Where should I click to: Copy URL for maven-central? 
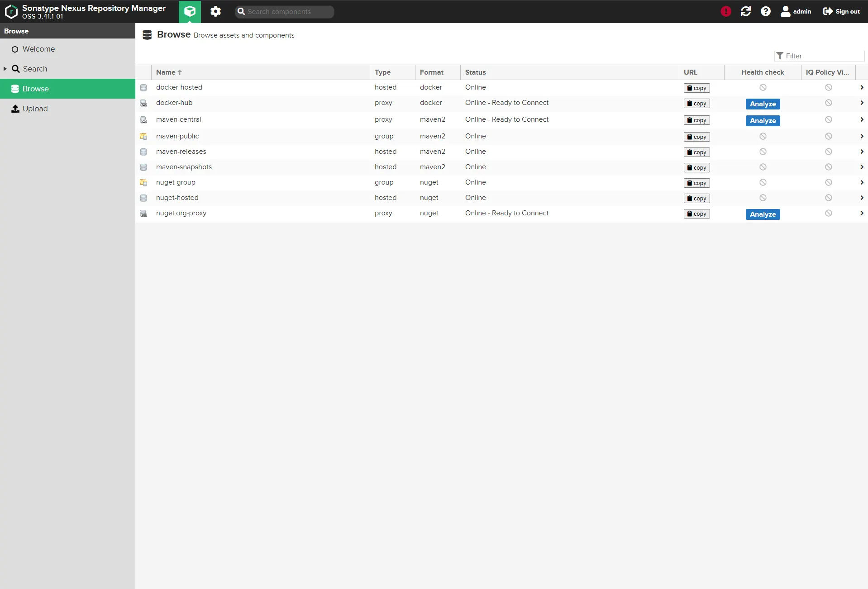coord(697,120)
